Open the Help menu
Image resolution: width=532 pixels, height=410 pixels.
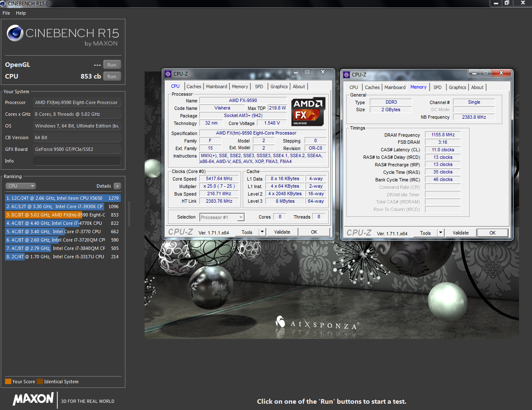click(x=21, y=13)
